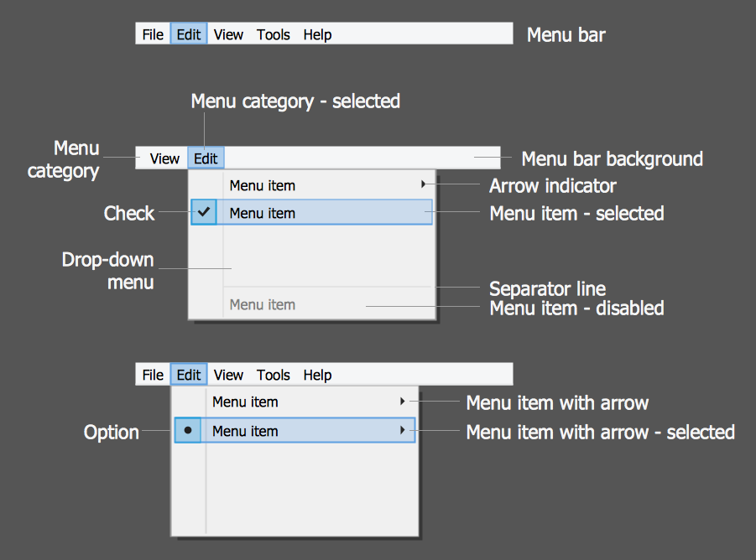
Task: Open the highlighted Edit menu in the top bar
Action: (189, 34)
